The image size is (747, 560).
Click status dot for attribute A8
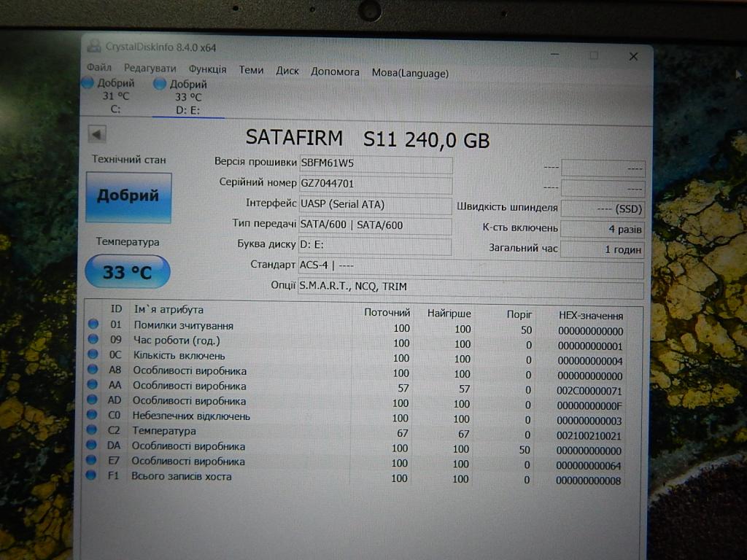(93, 370)
